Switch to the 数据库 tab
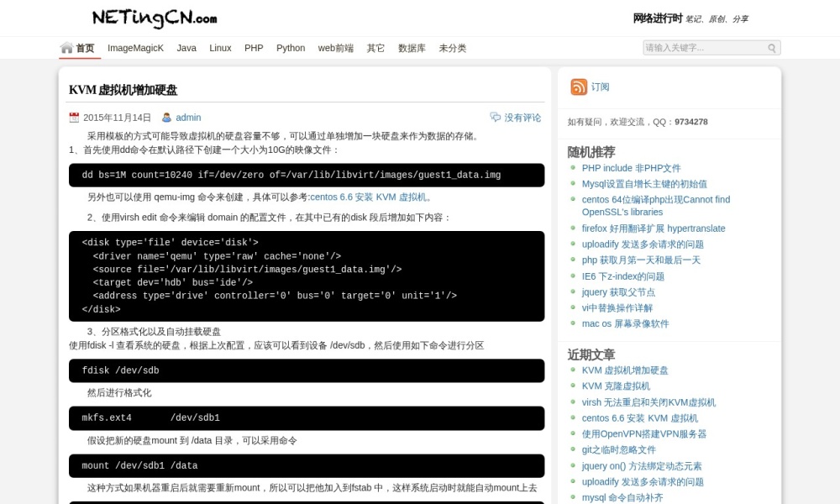This screenshot has height=504, width=840. tap(412, 48)
